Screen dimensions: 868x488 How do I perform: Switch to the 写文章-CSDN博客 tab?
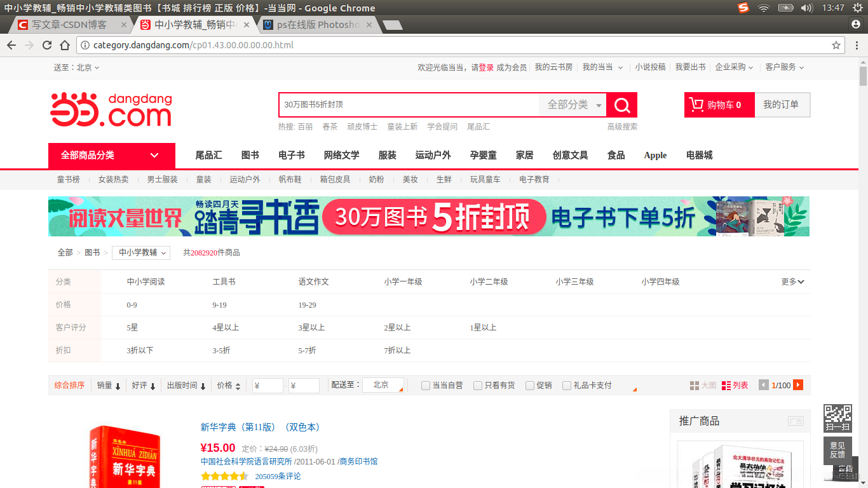[x=70, y=25]
